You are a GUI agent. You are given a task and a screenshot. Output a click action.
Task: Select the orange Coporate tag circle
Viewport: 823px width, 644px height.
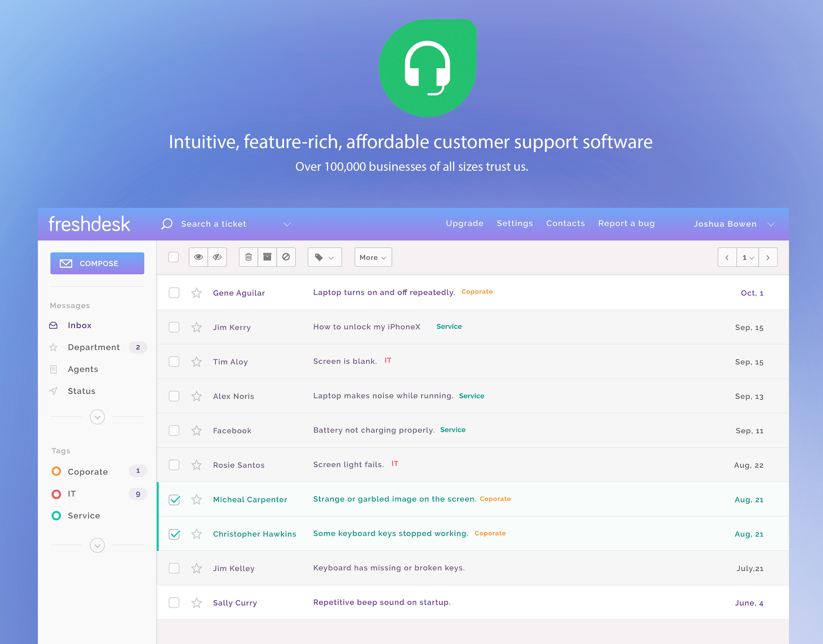coord(56,471)
